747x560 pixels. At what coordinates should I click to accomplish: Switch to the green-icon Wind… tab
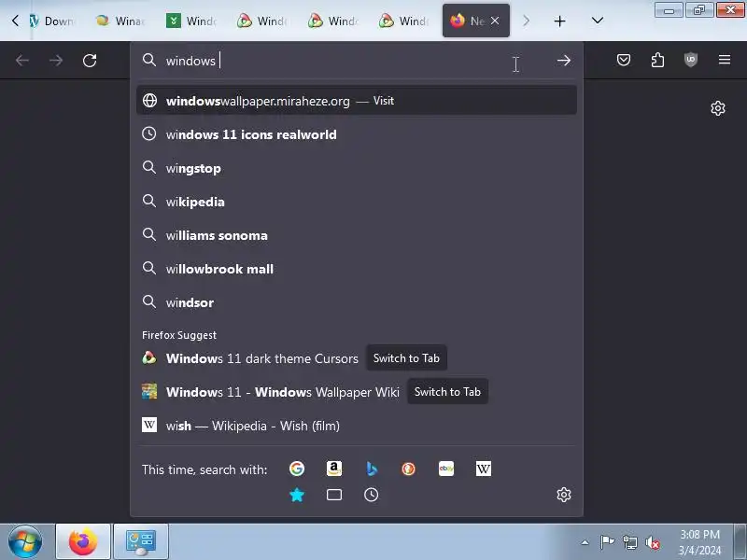click(x=192, y=21)
